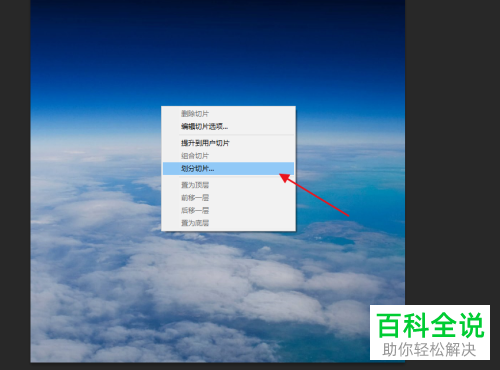Select 提升到用户切片 menu entry
Viewport: 500px width, 370px height.
coord(228,143)
